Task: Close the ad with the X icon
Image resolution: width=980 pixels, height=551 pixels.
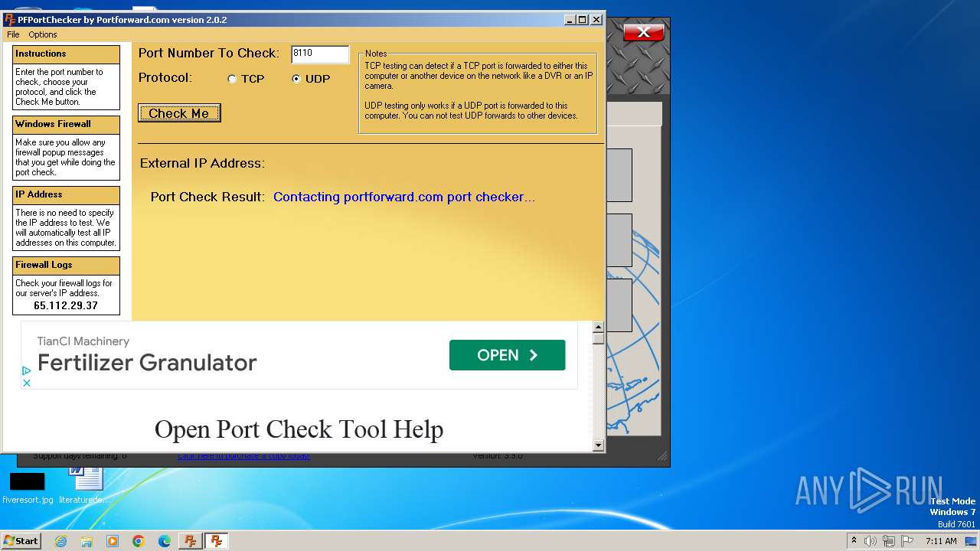Action: [26, 383]
